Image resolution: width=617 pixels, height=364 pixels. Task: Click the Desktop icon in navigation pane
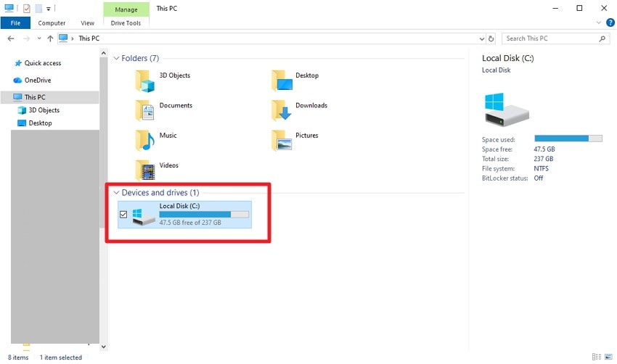click(22, 123)
